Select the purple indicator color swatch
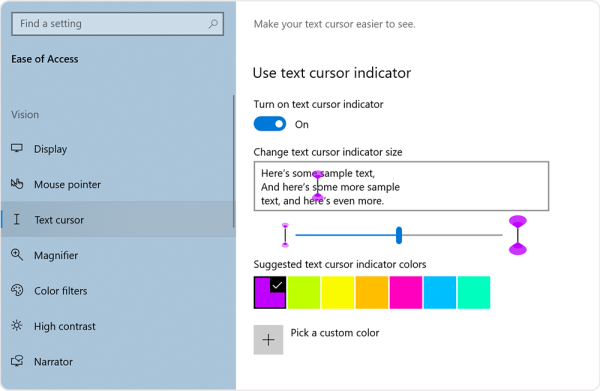The height and width of the screenshot is (391, 600). [270, 292]
